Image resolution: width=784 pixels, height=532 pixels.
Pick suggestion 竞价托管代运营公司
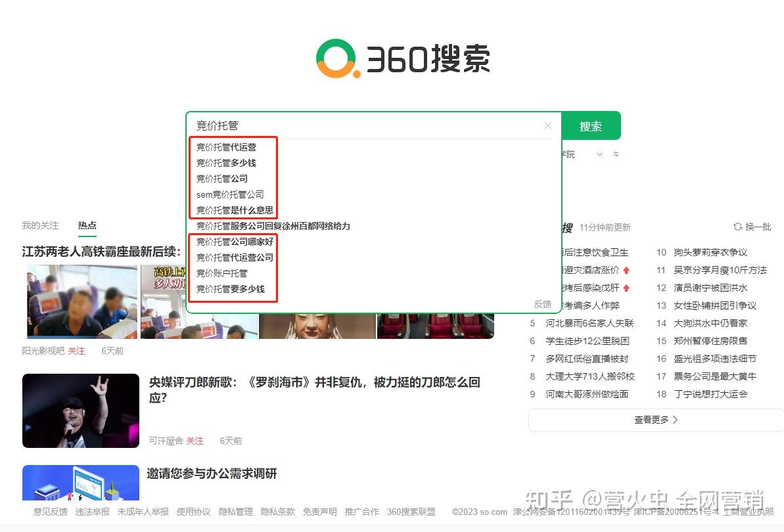coord(235,257)
